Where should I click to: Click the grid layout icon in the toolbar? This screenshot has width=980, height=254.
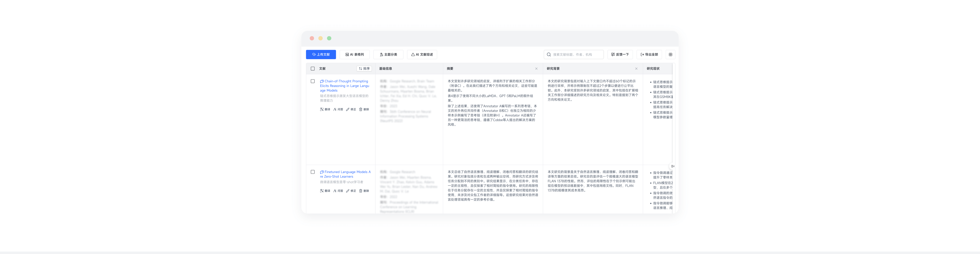click(670, 54)
